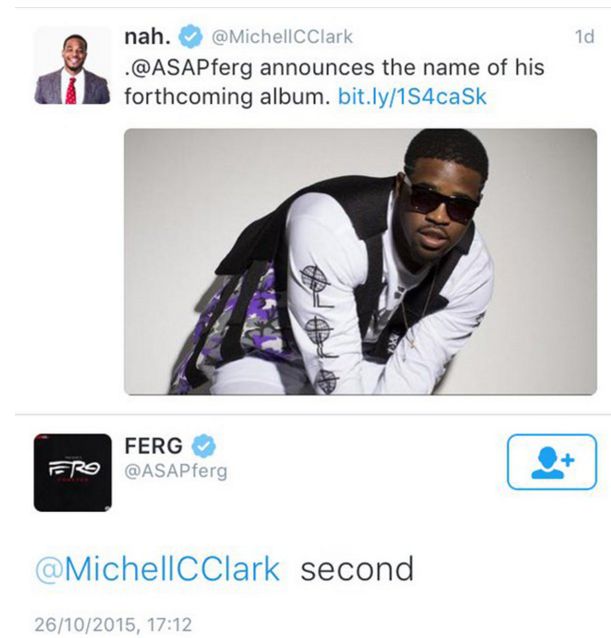Click the verified badge beside FERG

tap(204, 446)
